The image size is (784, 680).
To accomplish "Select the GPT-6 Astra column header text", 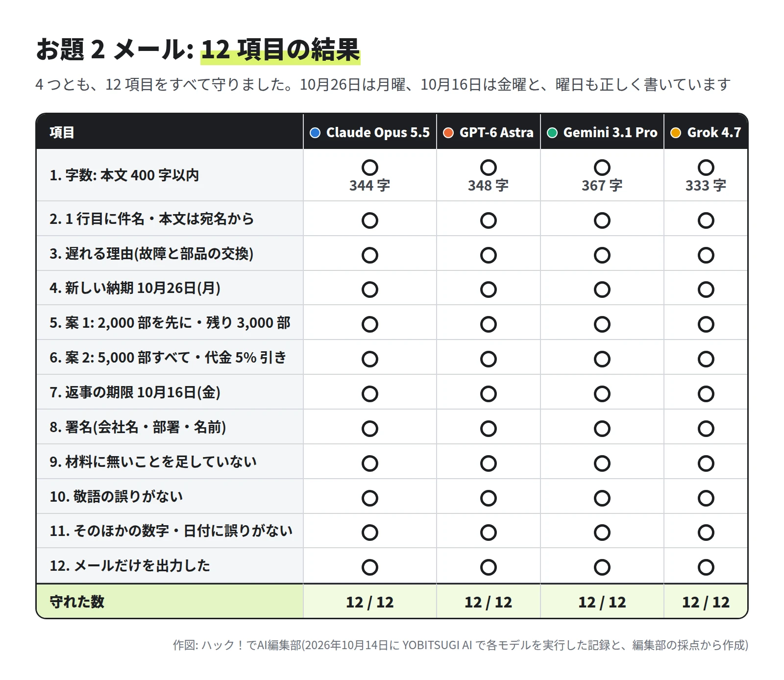I will pyautogui.click(x=496, y=133).
